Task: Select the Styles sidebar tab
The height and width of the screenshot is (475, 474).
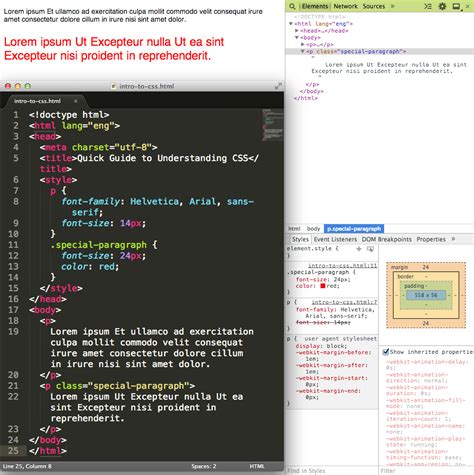Action: coord(300,239)
